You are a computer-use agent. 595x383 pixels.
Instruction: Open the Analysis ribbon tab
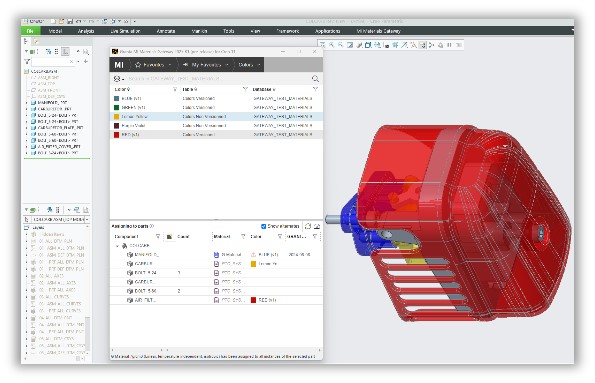[x=86, y=31]
